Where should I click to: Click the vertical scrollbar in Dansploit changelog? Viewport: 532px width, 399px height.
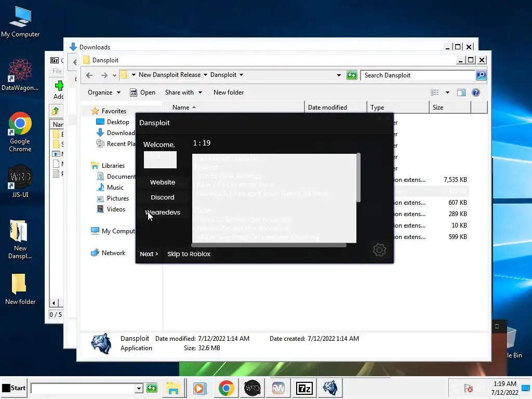[x=358, y=178]
